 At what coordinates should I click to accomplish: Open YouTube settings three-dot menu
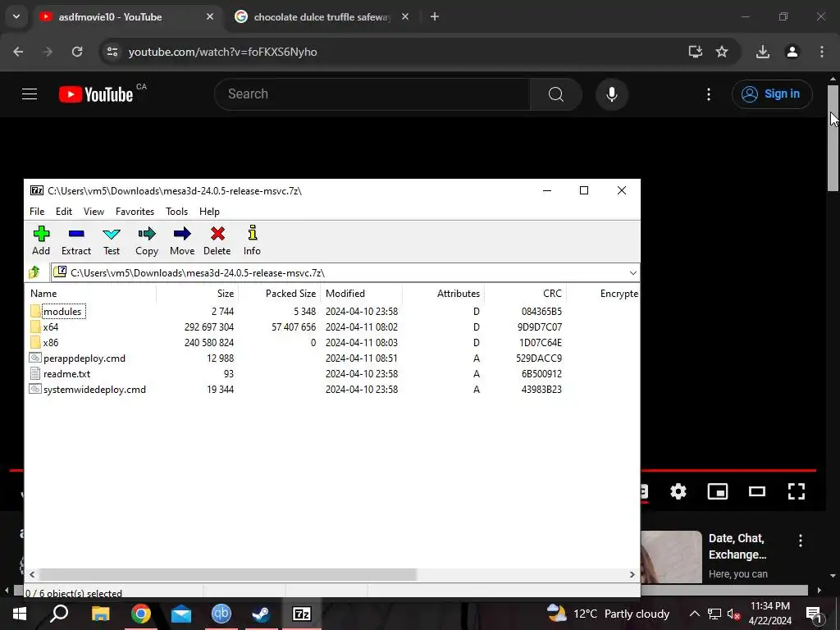tap(709, 94)
